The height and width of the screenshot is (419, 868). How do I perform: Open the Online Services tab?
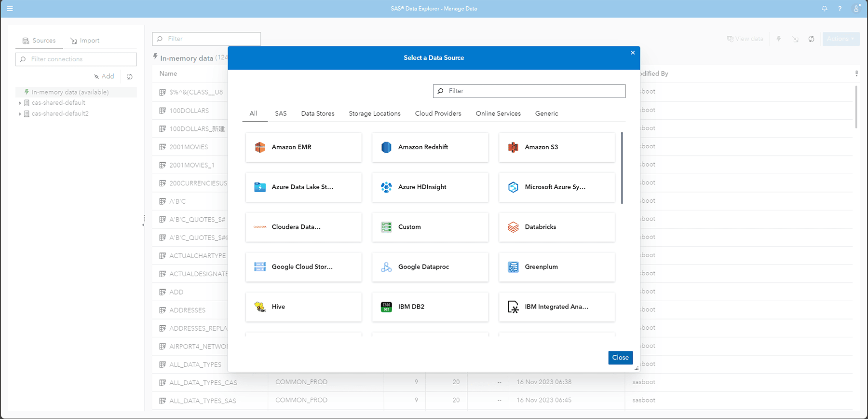[x=498, y=113]
